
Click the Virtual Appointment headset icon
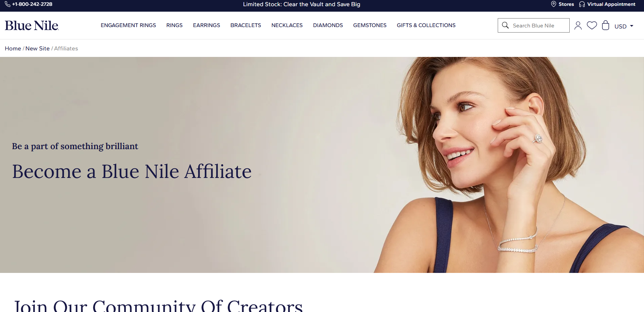(582, 4)
